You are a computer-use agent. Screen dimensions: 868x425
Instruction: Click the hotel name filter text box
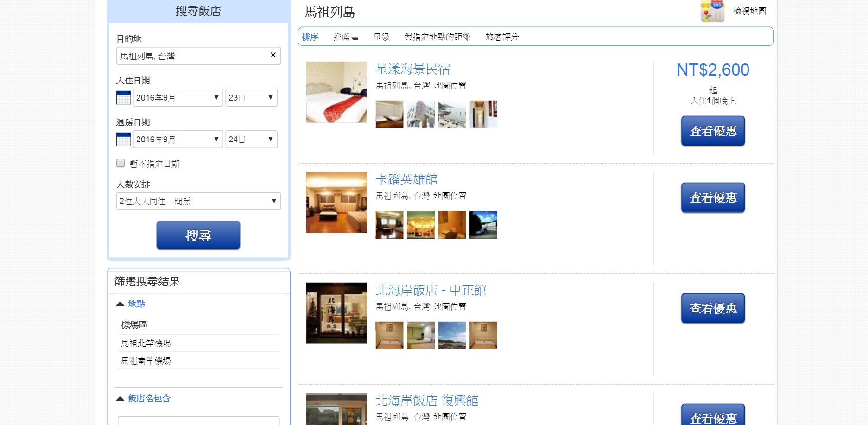(198, 420)
